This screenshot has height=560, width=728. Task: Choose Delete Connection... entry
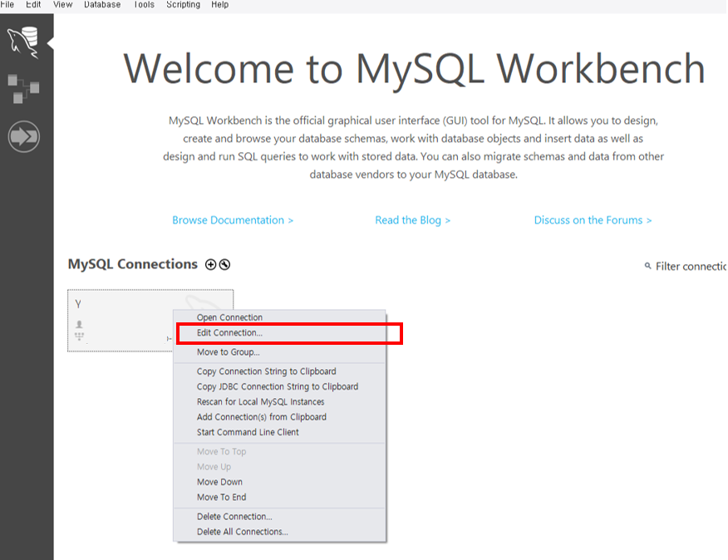pyautogui.click(x=279, y=517)
